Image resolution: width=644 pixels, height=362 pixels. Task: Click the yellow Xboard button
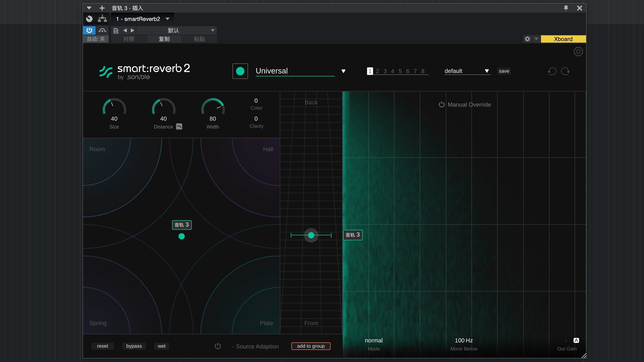(x=563, y=39)
